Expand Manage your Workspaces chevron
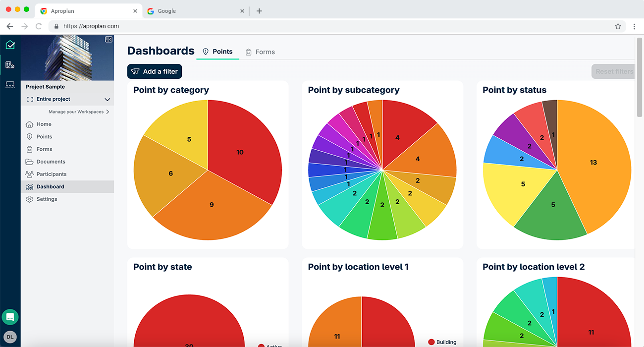The image size is (644, 347). [x=107, y=112]
